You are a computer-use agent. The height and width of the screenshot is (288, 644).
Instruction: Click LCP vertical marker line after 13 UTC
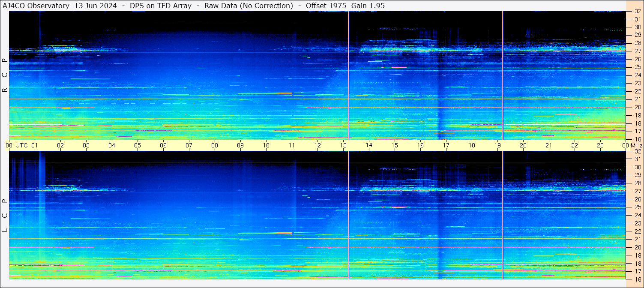349,215
